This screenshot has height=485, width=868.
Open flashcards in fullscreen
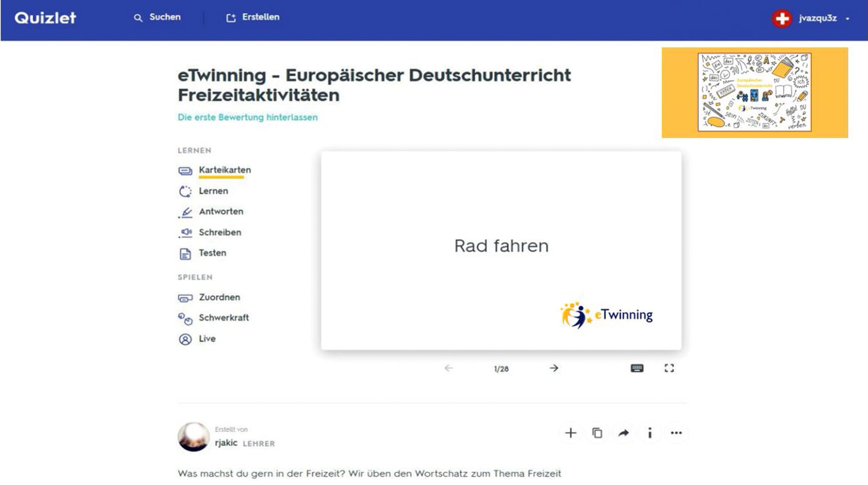669,368
